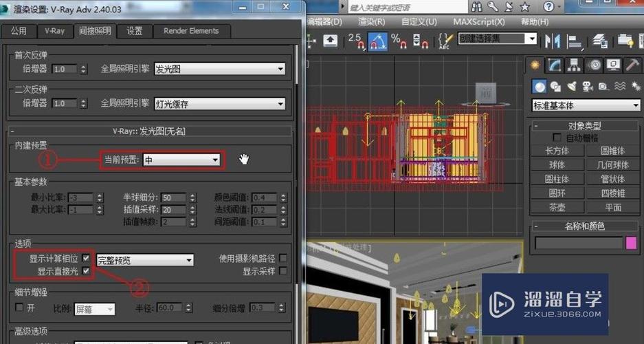The width and height of the screenshot is (644, 344).
Task: Uncheck the 显示直接光 checkbox
Action: pos(86,271)
